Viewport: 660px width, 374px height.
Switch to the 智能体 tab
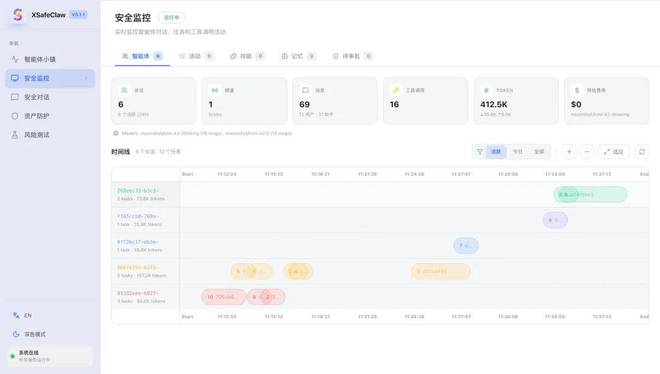(x=142, y=56)
